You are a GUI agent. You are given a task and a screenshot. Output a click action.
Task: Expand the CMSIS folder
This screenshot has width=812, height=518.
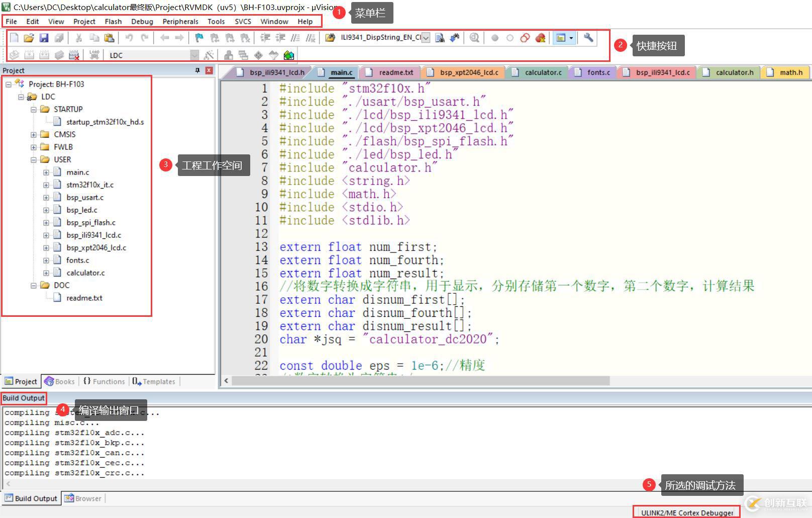[x=34, y=134]
